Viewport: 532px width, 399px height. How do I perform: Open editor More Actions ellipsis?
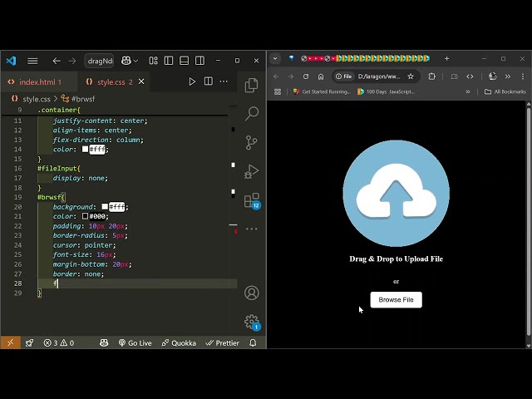(x=224, y=81)
